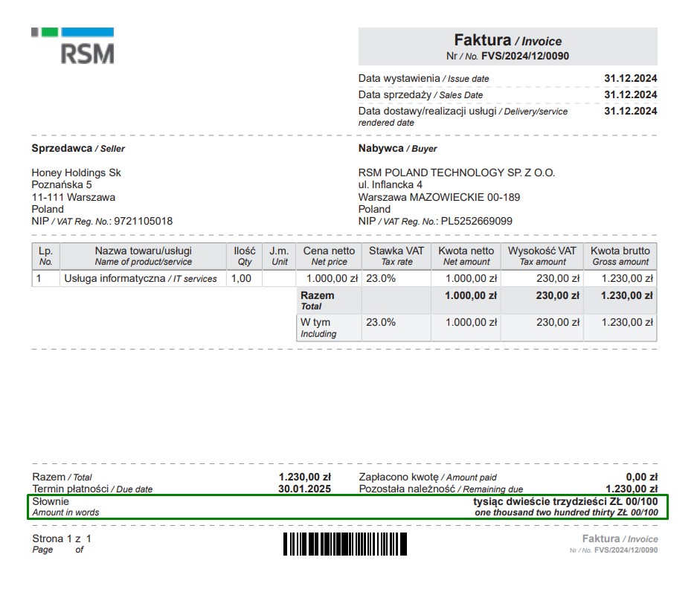Click the Cena netto cell in row 1
The height and width of the screenshot is (595, 700).
pos(328,279)
